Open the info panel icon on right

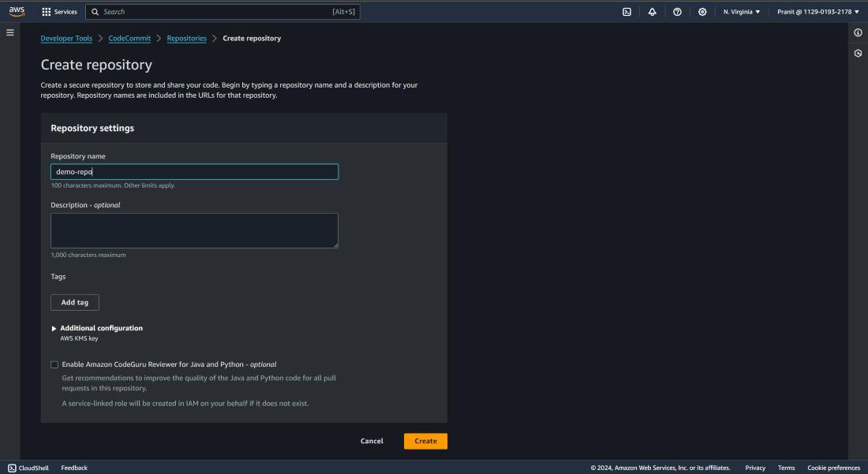(858, 32)
